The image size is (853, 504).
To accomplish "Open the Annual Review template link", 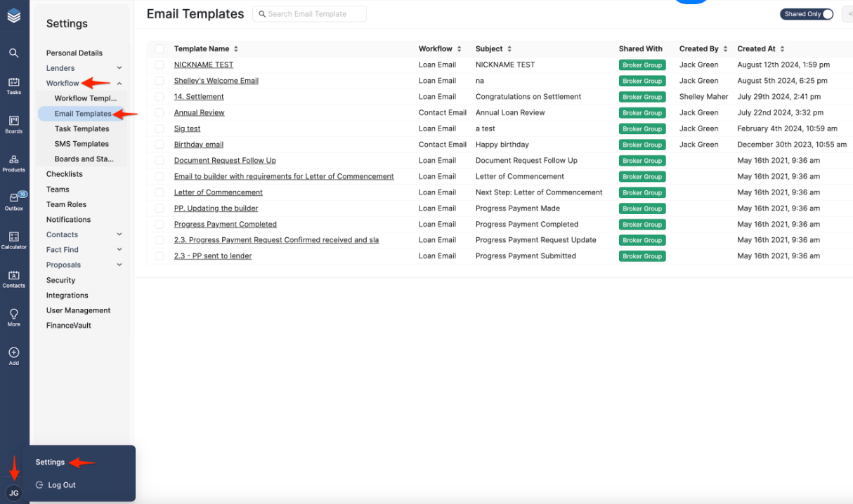I will [200, 112].
